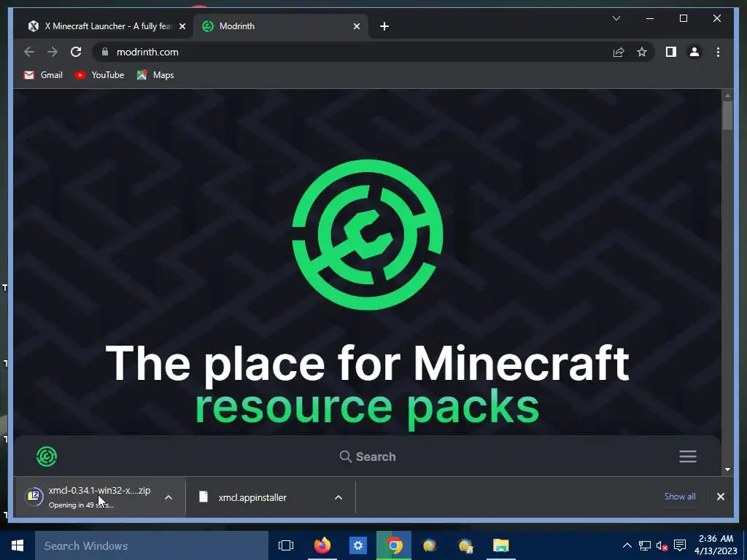This screenshot has height=560, width=747.
Task: Maximize the Chrome window
Action: tap(683, 18)
